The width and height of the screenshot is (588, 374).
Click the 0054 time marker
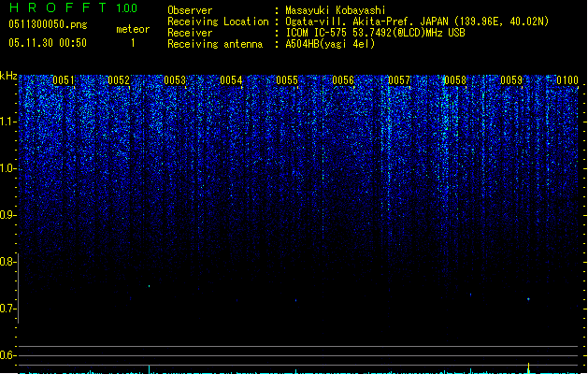(x=231, y=80)
